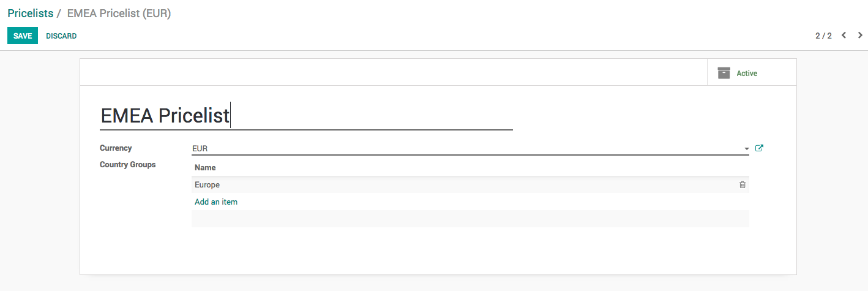Click the 2 / 2 pager counter
868x291 pixels.
click(x=823, y=36)
